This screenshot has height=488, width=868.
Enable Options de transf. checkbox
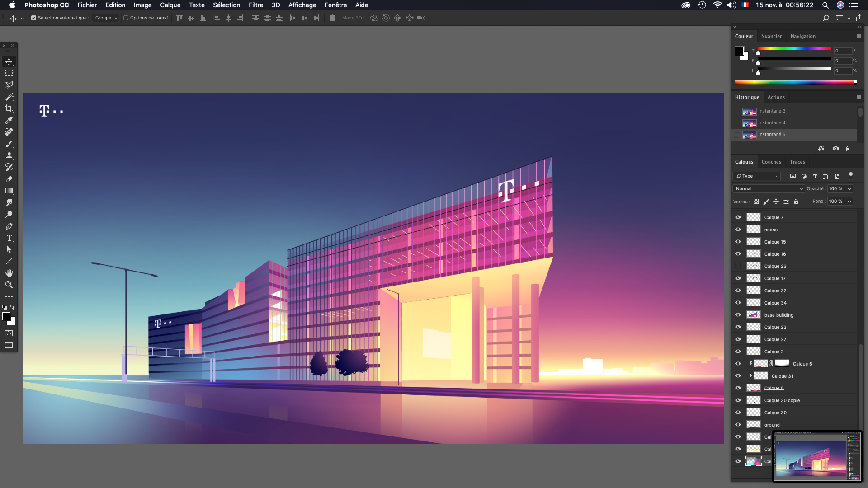pos(126,18)
